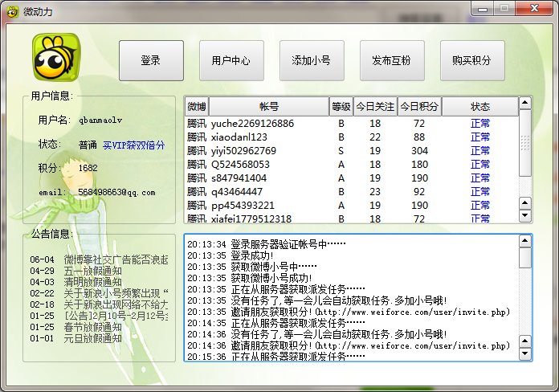This screenshot has width=559, height=392.
Task: Click log line 20:14:35 正在从服务器获取派发任务
Action: (x=276, y=323)
